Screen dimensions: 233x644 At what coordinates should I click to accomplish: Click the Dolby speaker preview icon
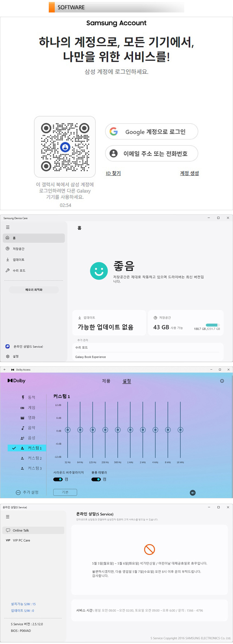193,493
